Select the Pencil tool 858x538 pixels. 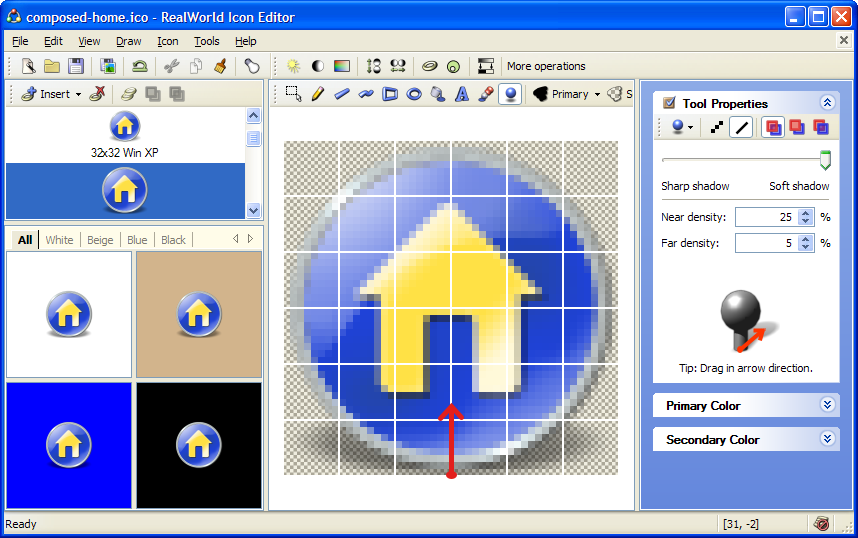[x=317, y=94]
